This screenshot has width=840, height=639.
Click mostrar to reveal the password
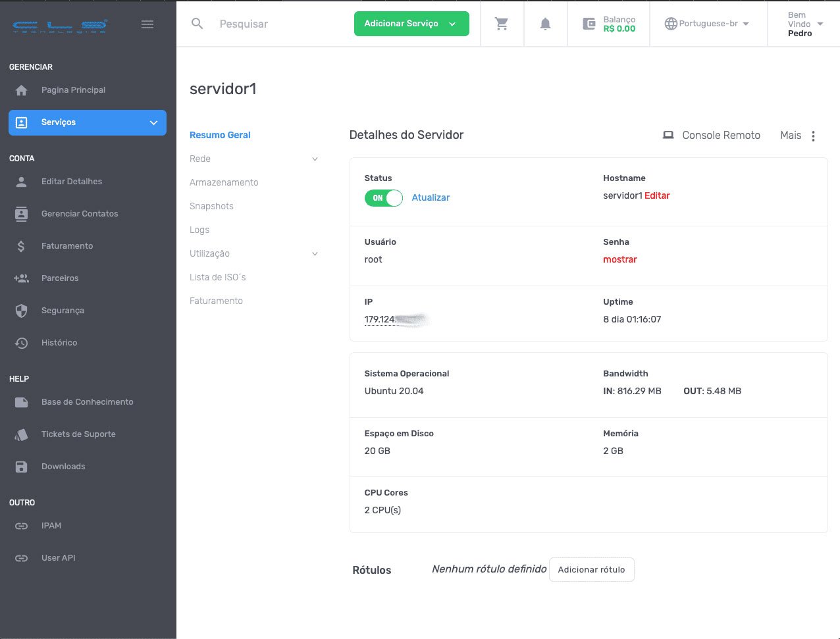click(619, 259)
